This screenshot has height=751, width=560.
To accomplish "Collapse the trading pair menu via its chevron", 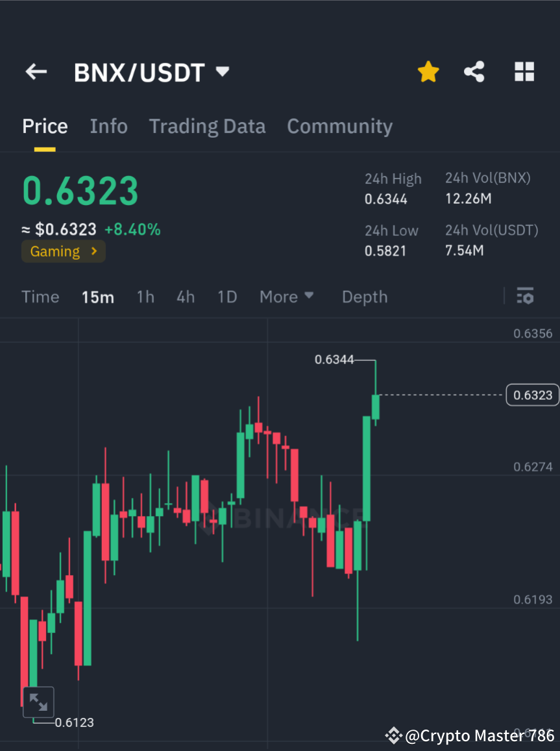I will pos(221,73).
